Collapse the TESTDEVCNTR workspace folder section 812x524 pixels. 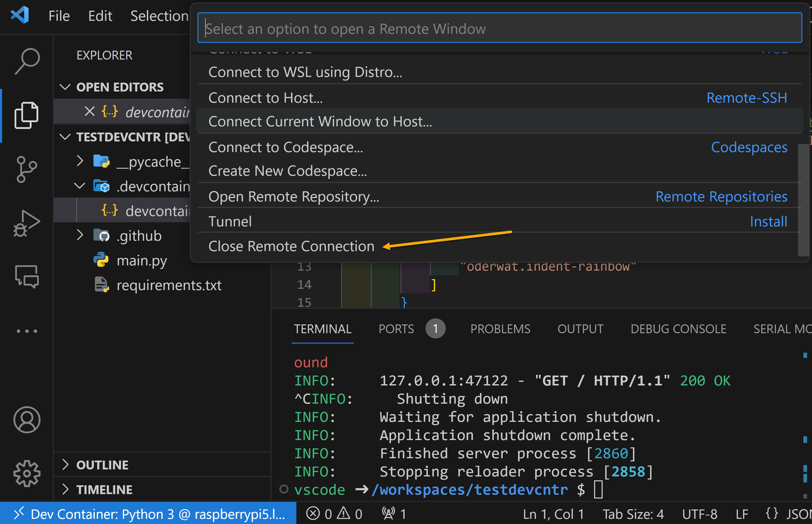[x=65, y=137]
